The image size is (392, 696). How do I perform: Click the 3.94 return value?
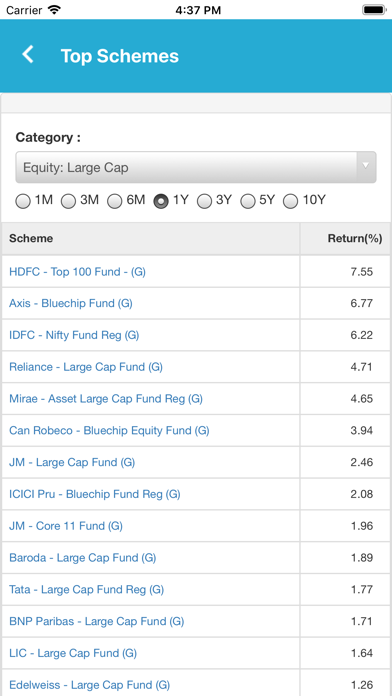click(362, 431)
